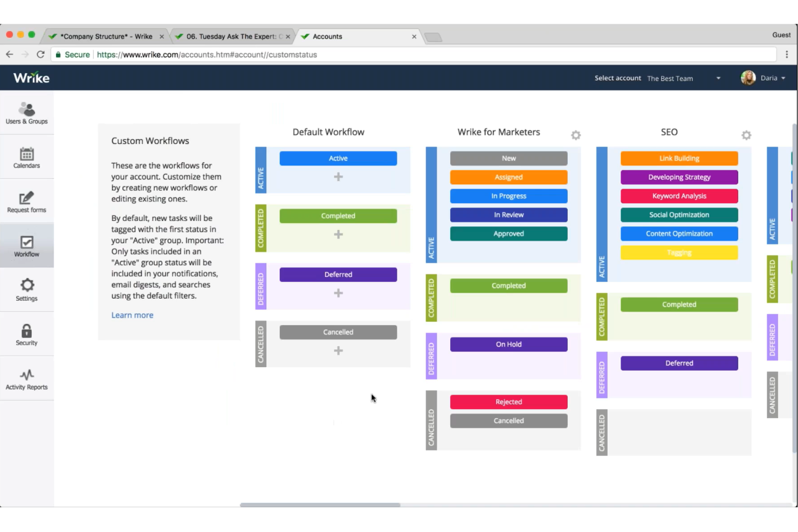
Task: Click Completed status in SEO workflow
Action: [679, 305]
